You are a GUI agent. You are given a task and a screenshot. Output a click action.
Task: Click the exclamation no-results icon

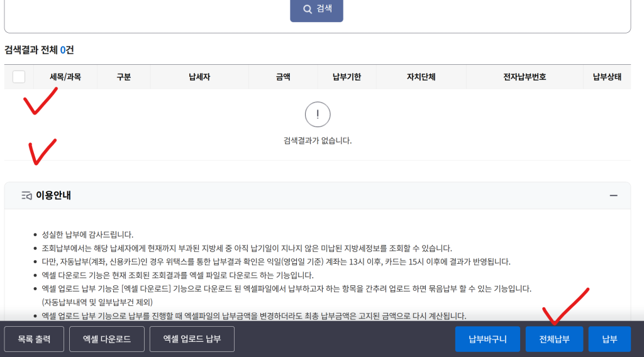[x=318, y=114]
